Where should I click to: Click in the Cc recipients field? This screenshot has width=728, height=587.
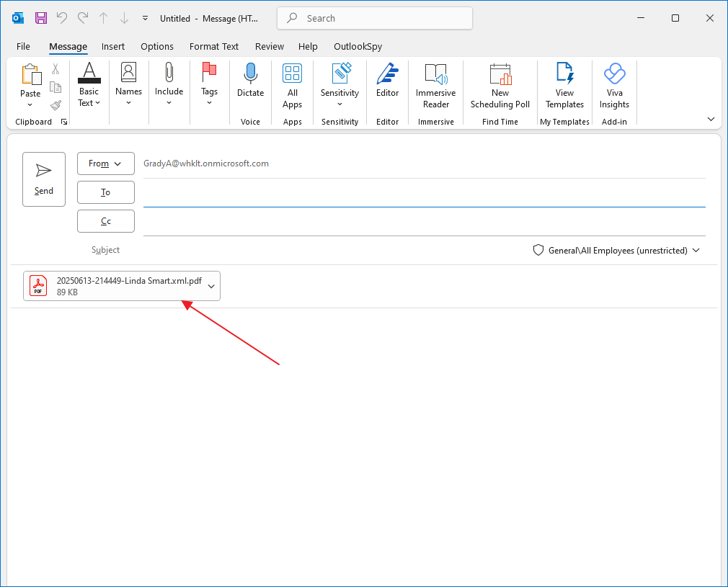[425, 223]
